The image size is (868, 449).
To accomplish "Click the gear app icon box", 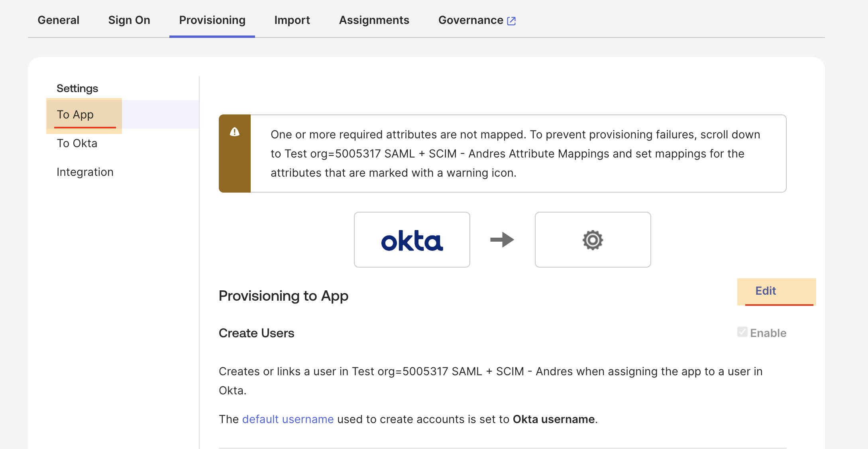I will [593, 240].
